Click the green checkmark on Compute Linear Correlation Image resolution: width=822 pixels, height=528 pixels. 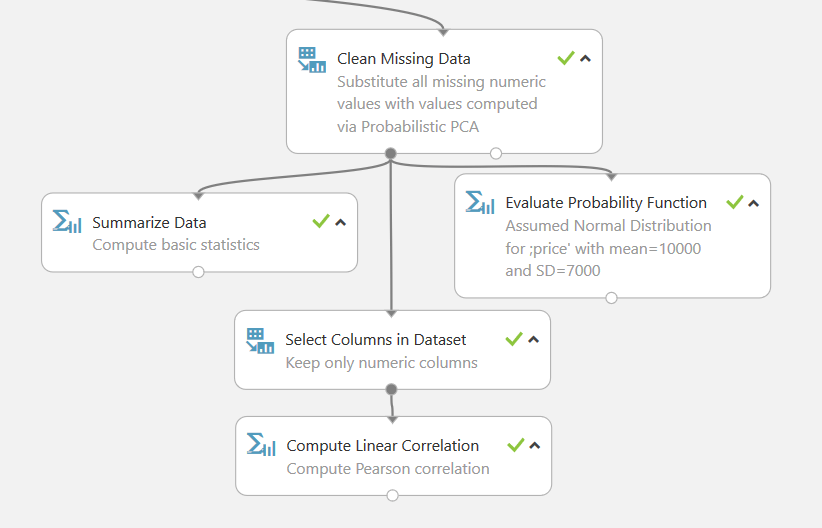click(x=516, y=445)
